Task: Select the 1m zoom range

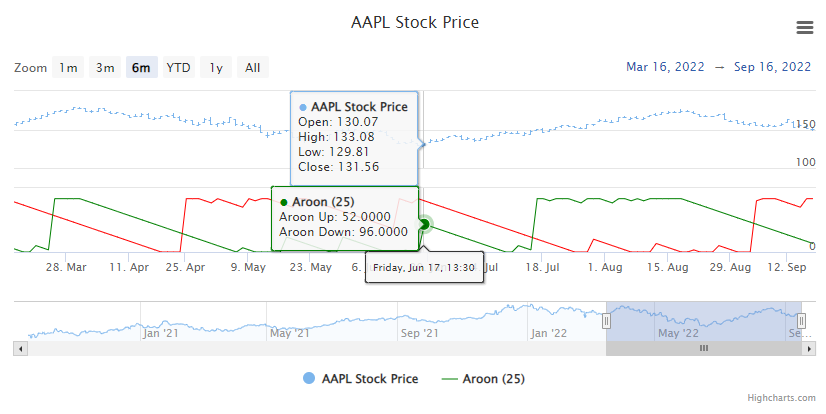Action: point(68,68)
